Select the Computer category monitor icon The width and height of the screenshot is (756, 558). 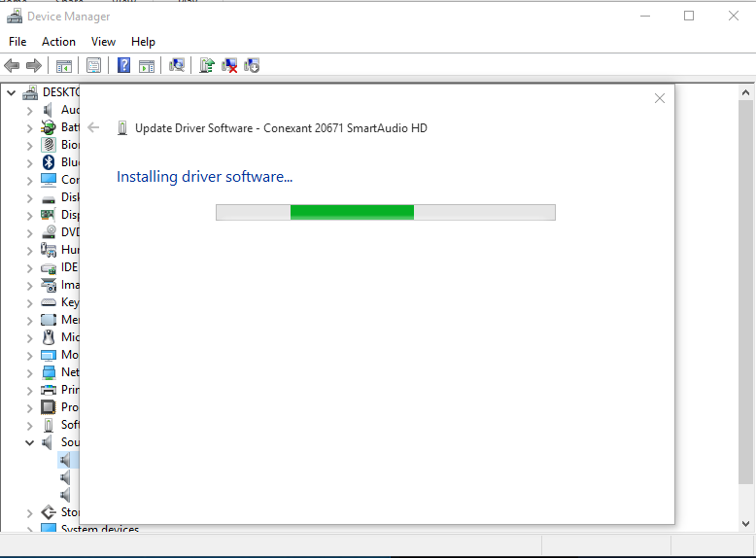click(49, 180)
